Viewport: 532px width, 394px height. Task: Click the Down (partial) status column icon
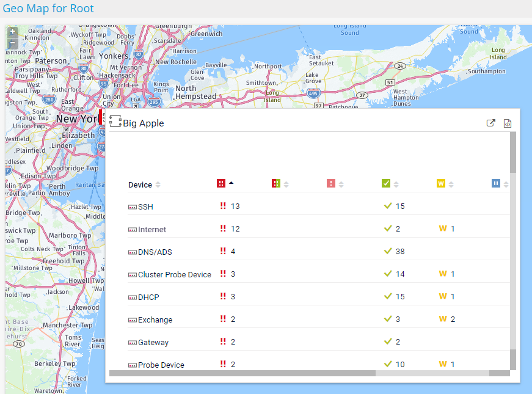click(276, 183)
